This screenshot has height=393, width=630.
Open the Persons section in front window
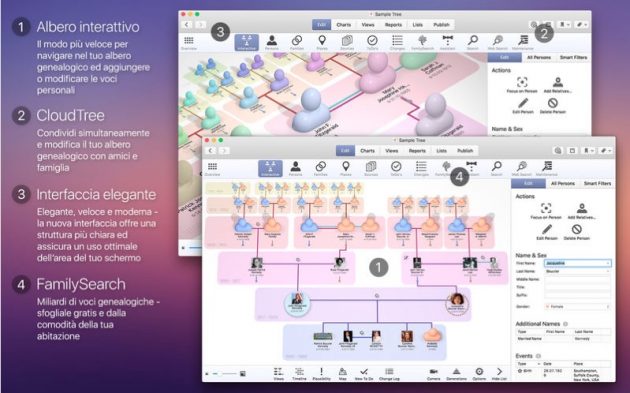296,168
